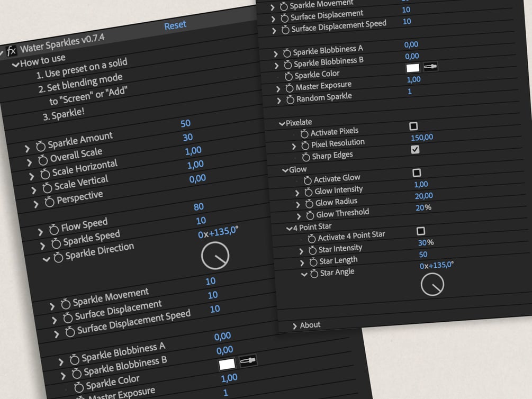The height and width of the screenshot is (399, 532).
Task: Toggle stopwatch for Flow Speed
Action: pos(54,230)
